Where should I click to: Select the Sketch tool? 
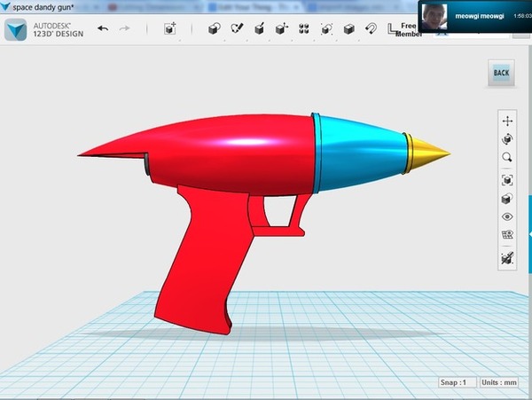pos(237,28)
